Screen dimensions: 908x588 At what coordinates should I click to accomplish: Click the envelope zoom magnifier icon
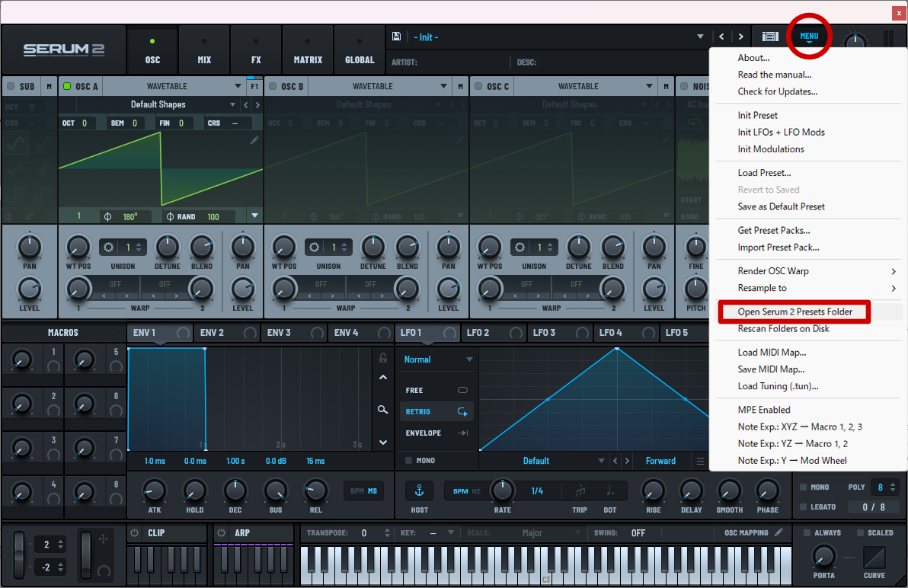(382, 409)
